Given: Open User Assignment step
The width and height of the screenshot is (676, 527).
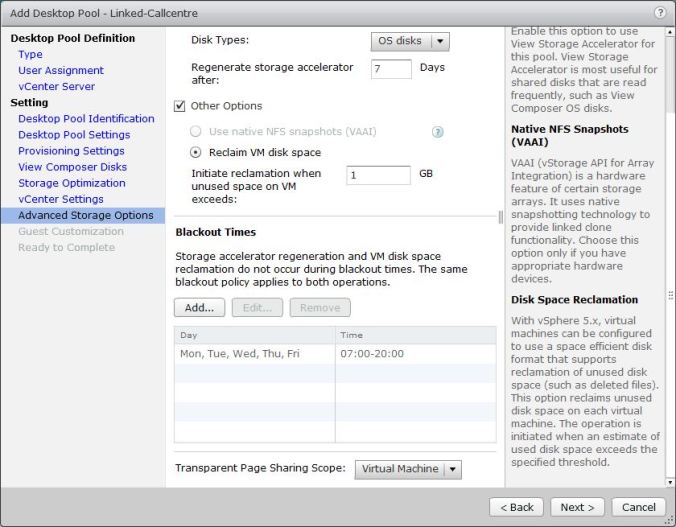Looking at the screenshot, I should pyautogui.click(x=60, y=70).
